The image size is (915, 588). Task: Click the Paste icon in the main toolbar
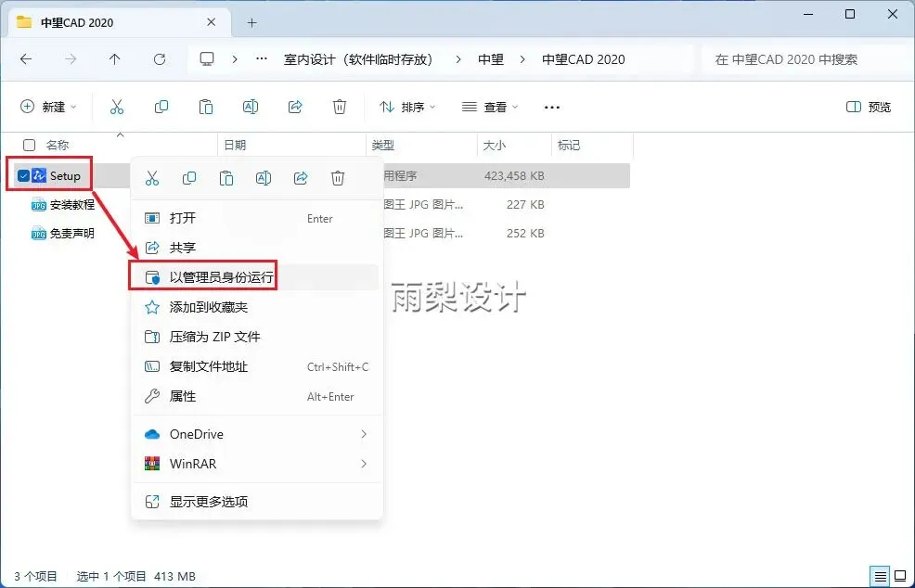pos(206,107)
